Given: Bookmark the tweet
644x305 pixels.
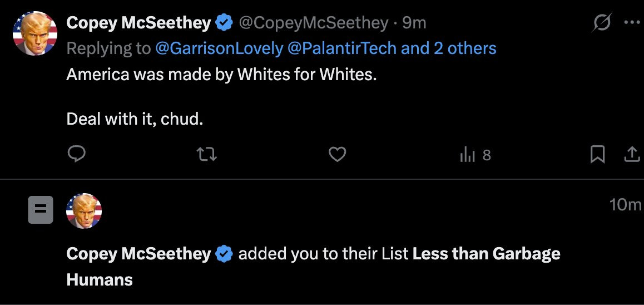Looking at the screenshot, I should click(597, 155).
